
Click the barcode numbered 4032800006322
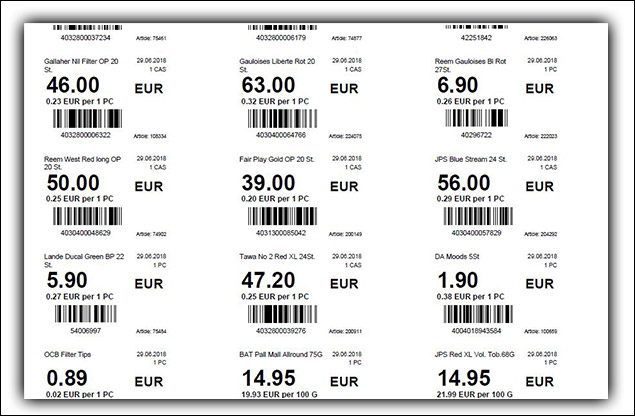tap(86, 120)
